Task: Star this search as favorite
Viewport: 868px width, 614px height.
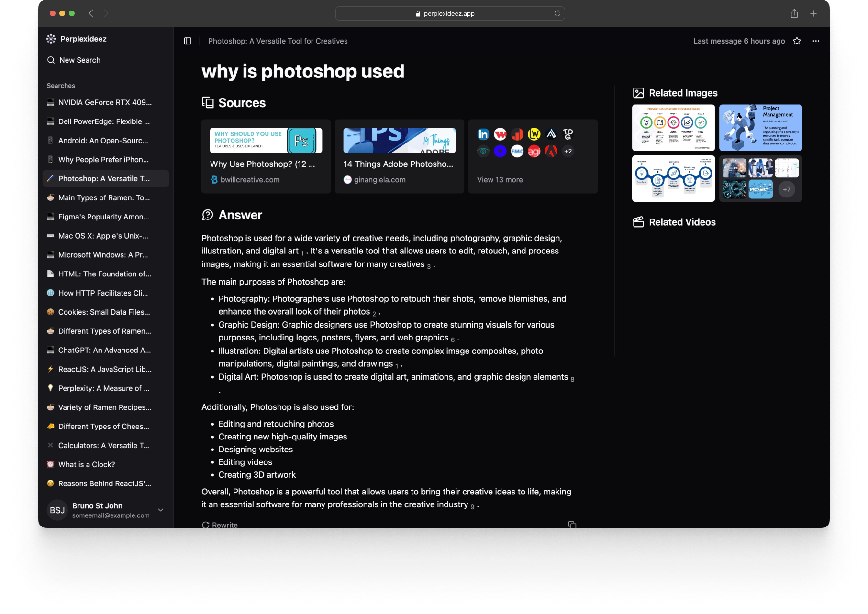Action: [x=797, y=41]
